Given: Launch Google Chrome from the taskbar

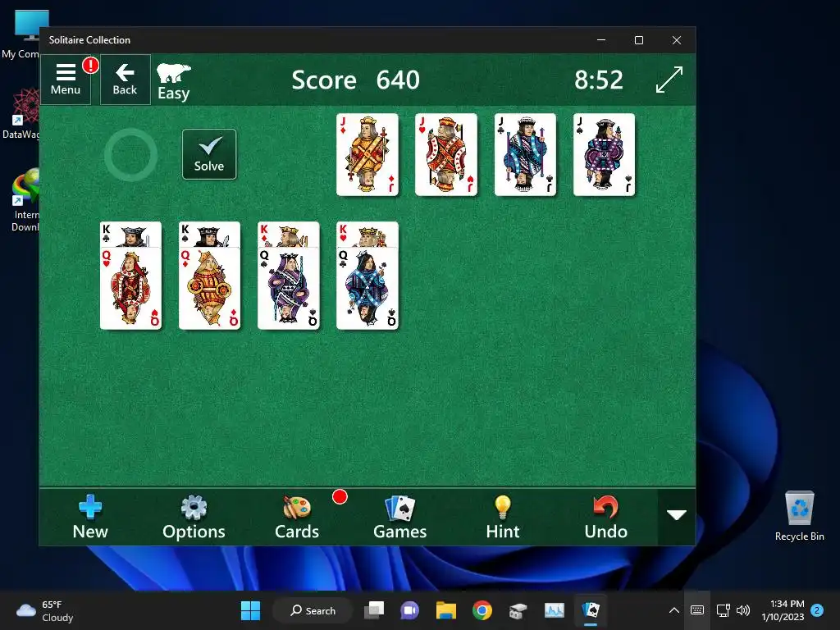Looking at the screenshot, I should click(482, 610).
